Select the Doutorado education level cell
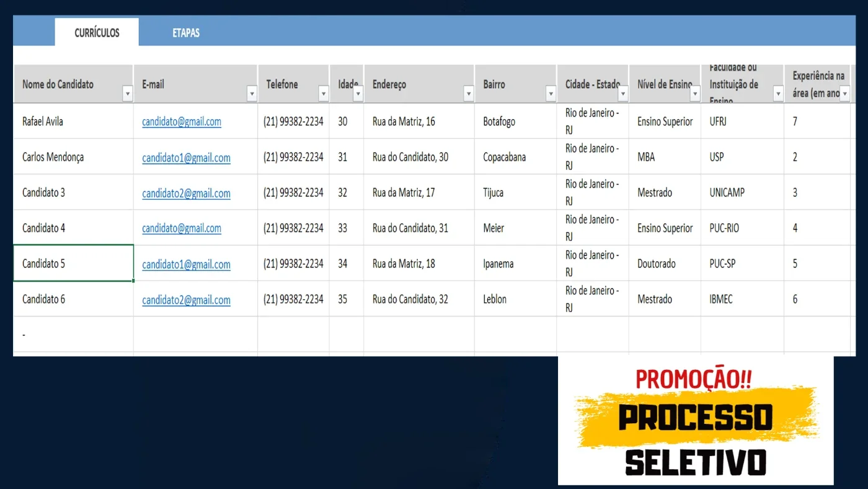Image resolution: width=868 pixels, height=489 pixels. (x=665, y=263)
